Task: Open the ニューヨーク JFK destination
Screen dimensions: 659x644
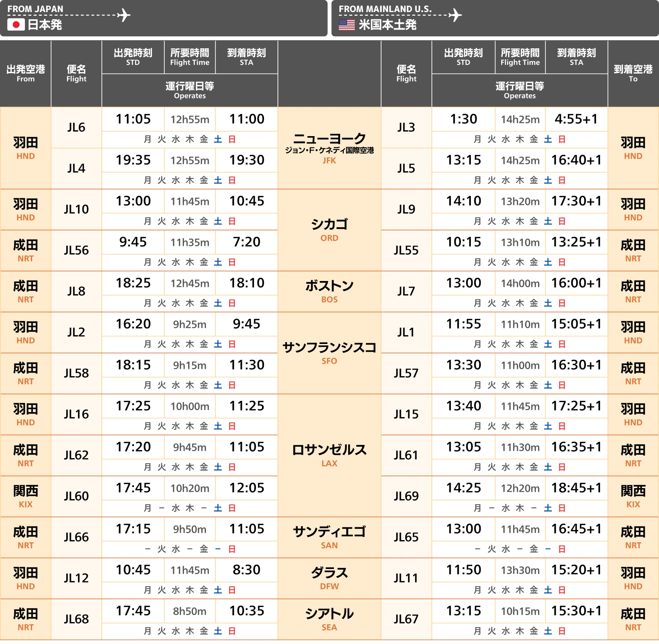Action: coord(329,148)
